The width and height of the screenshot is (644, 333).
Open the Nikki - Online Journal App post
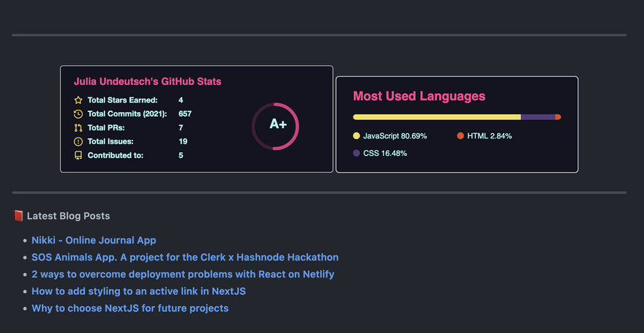pos(94,240)
